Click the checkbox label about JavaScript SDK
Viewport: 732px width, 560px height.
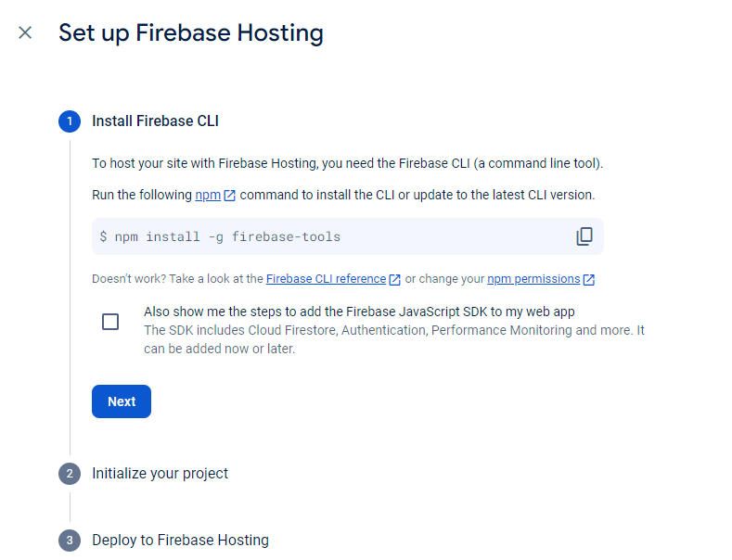coord(359,312)
